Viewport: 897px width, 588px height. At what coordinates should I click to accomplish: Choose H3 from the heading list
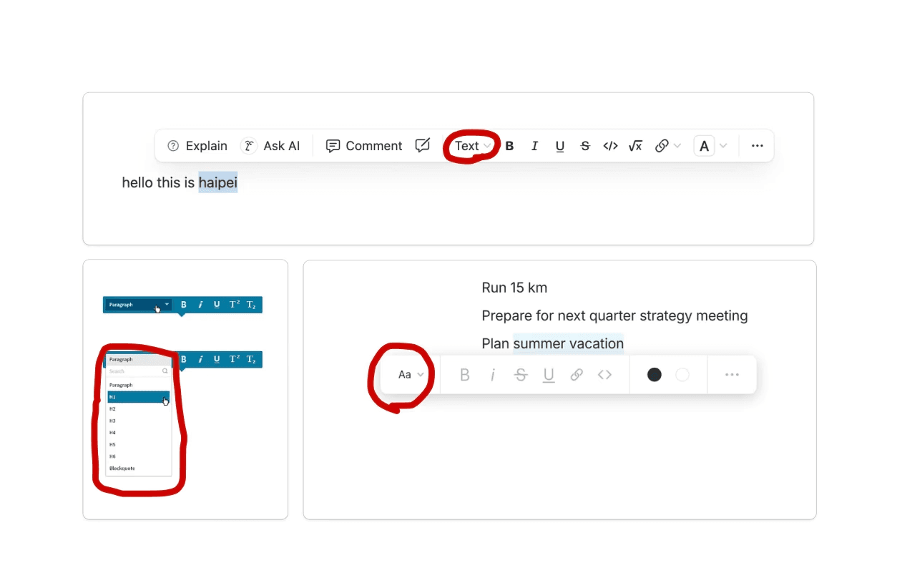point(138,421)
